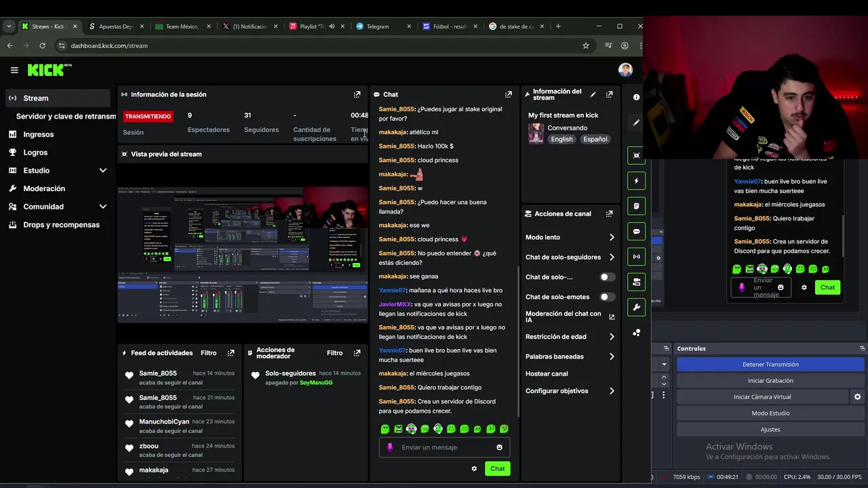Open the hamburger menu beside Kick logo
The height and width of the screenshot is (488, 868).
pos(14,70)
